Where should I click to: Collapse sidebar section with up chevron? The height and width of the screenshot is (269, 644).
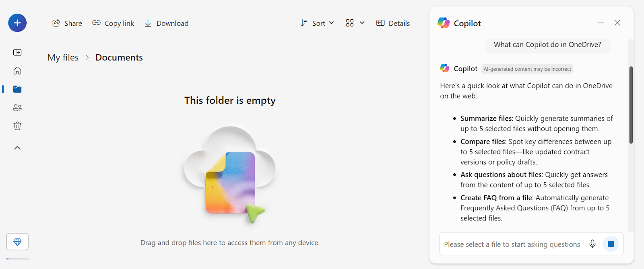17,148
